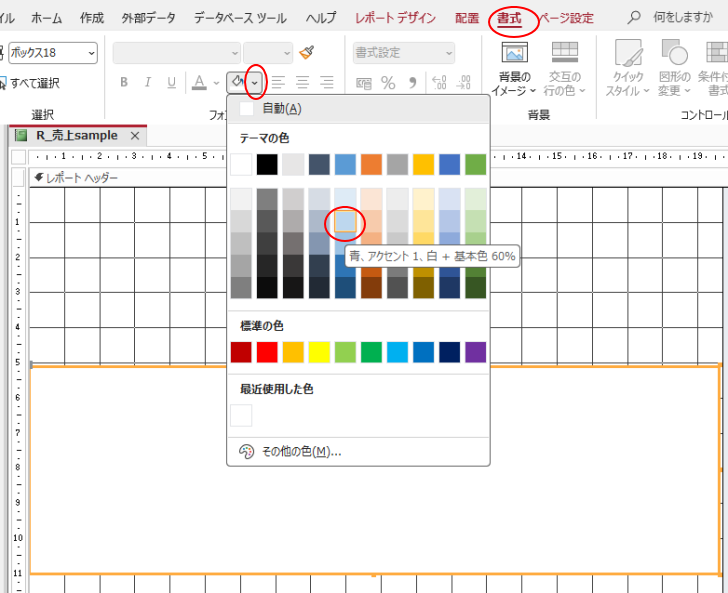Open the 交互の行の色 button
This screenshot has width=728, height=593.
point(565,68)
